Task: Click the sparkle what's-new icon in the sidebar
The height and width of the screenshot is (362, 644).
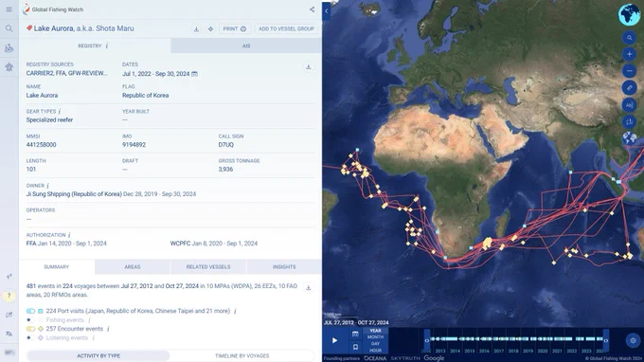Action: click(9, 277)
